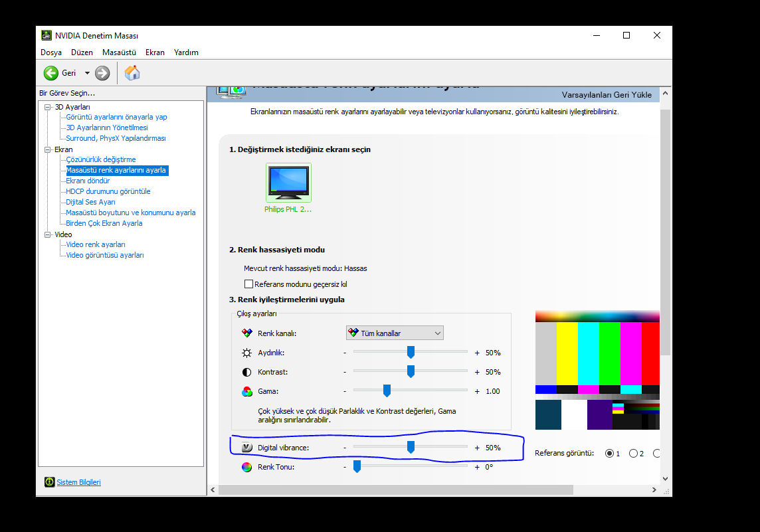The image size is (760, 532).
Task: Open Video görüntüsü ayarları
Action: [105, 255]
